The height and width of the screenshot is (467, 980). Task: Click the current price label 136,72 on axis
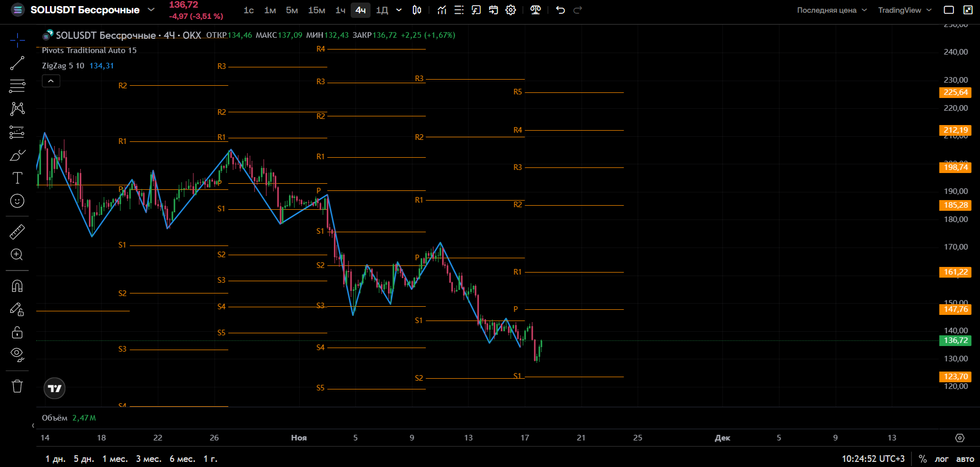pyautogui.click(x=955, y=340)
